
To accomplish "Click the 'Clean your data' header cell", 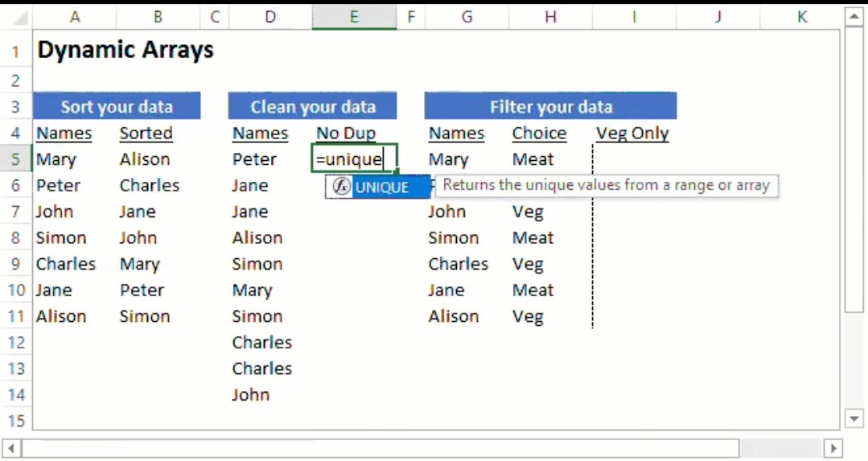I will 313,106.
